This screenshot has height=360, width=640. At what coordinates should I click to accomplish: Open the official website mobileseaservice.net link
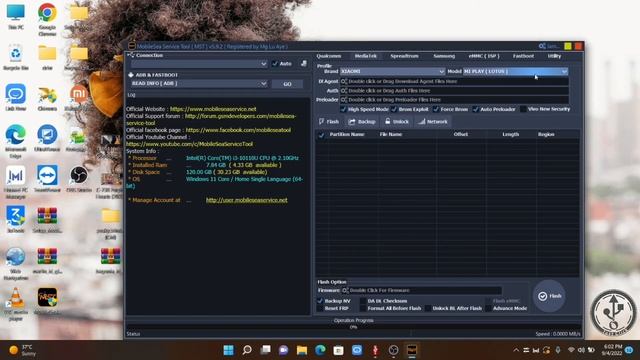213,109
